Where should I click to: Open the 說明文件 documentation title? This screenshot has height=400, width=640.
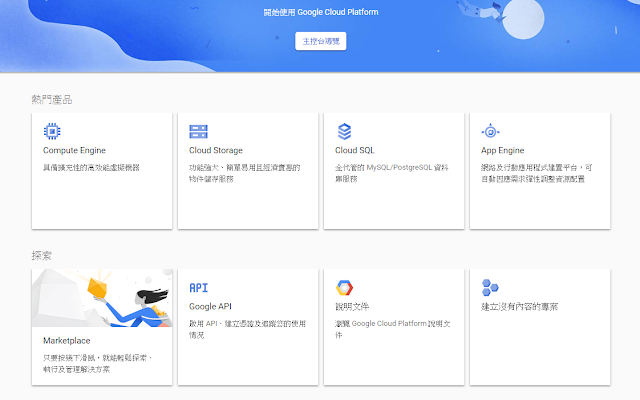[x=351, y=307]
